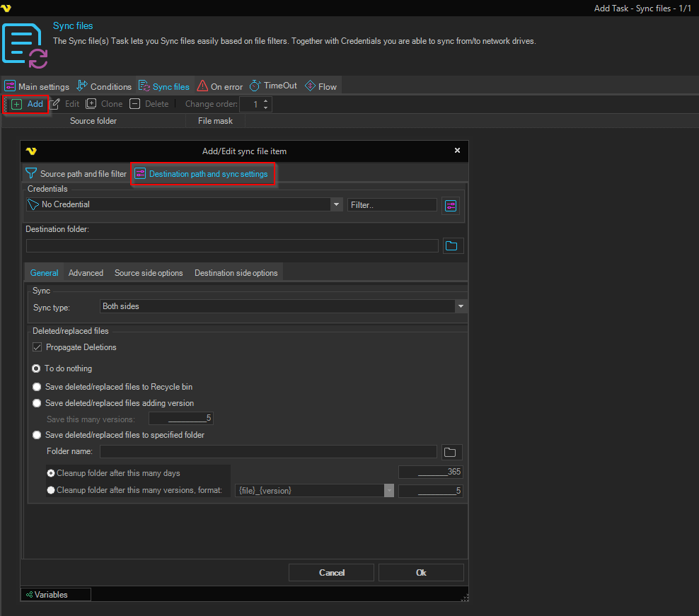This screenshot has width=699, height=616.
Task: Open the Variables panel
Action: coord(56,595)
